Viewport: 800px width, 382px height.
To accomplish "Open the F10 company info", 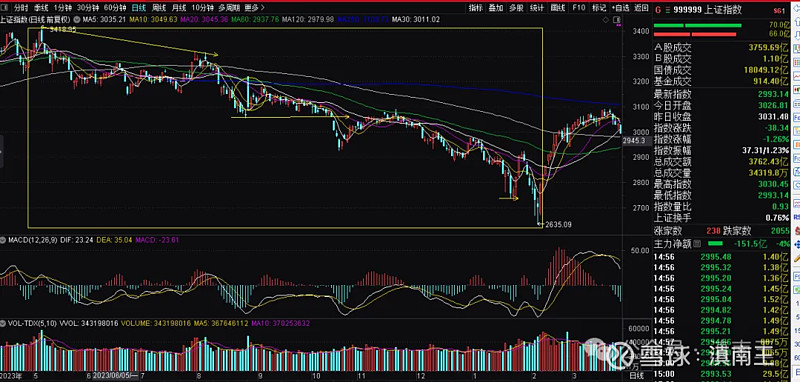I will click(x=579, y=8).
